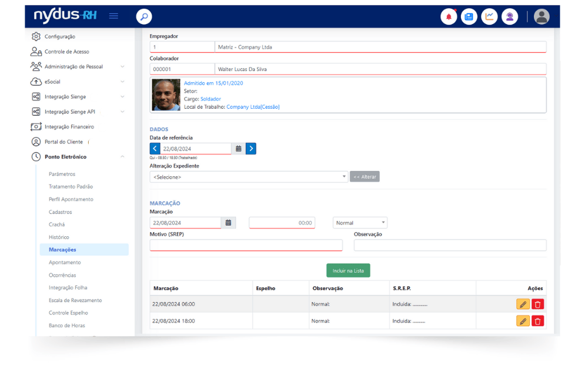Open Apontamento submenu item
This screenshot has width=588, height=369.
pyautogui.click(x=65, y=262)
